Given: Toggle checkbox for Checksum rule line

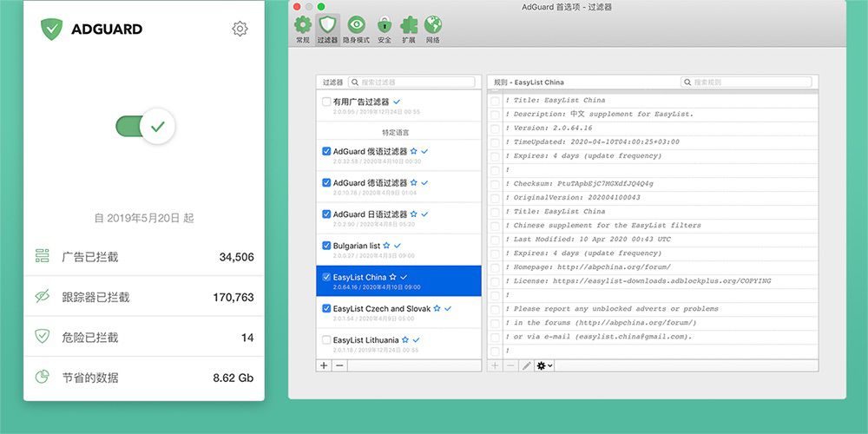Looking at the screenshot, I should click(x=495, y=184).
